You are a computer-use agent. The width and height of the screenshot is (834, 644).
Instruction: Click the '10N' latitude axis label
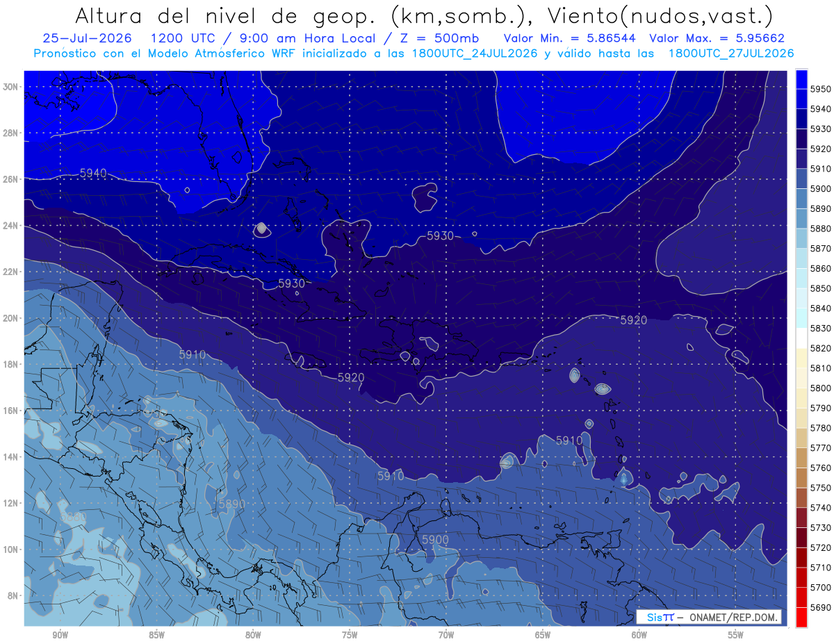tap(11, 549)
